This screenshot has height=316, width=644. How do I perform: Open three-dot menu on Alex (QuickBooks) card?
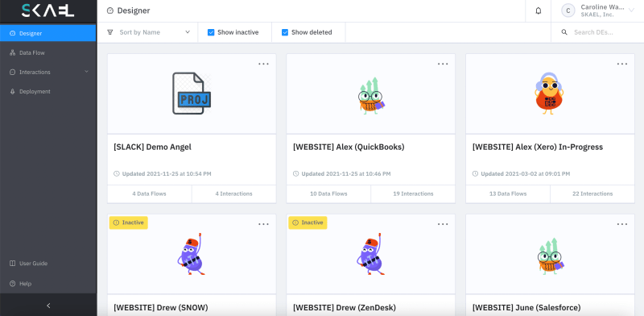[x=443, y=64]
